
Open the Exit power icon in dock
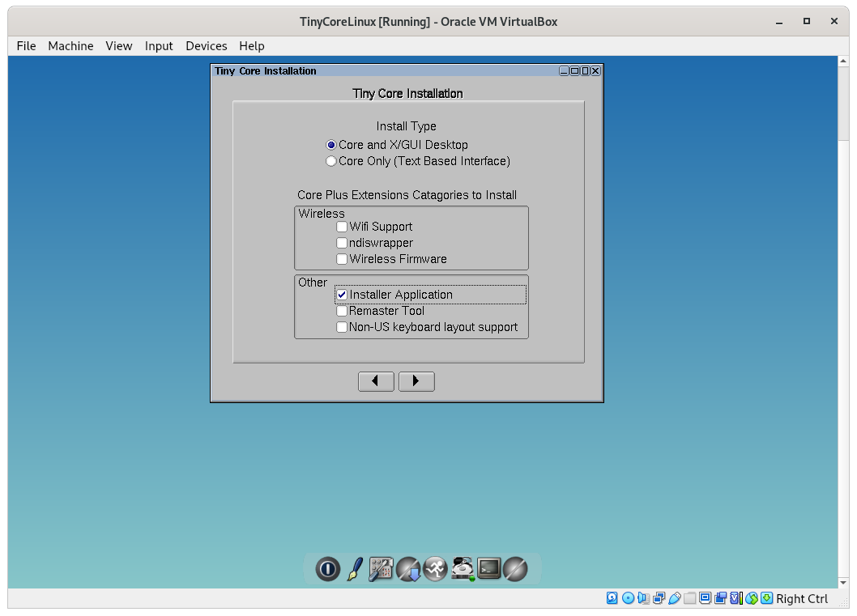(x=327, y=569)
